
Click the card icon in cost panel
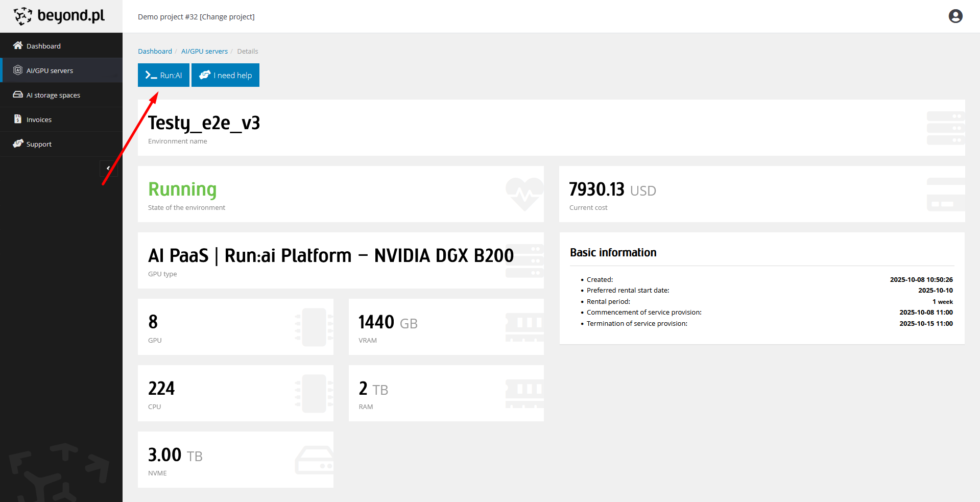(946, 195)
